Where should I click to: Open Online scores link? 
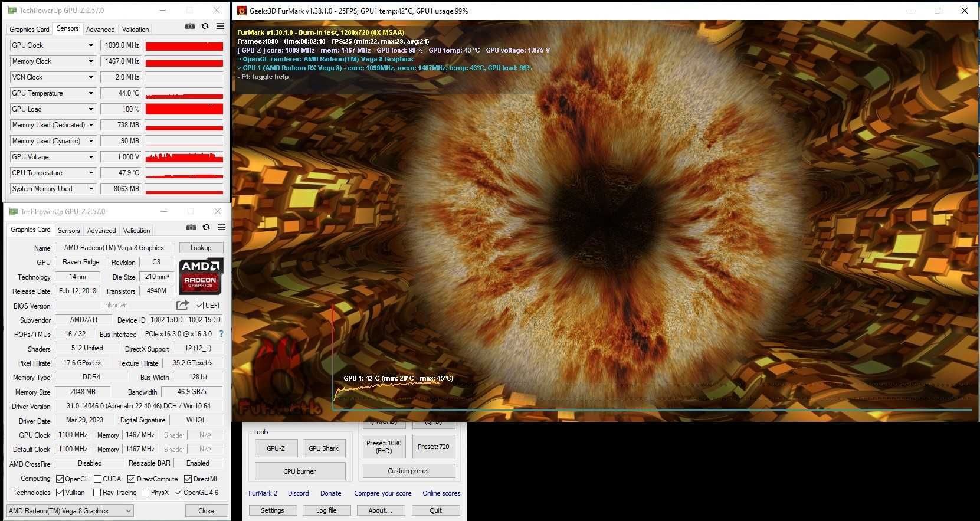(441, 493)
